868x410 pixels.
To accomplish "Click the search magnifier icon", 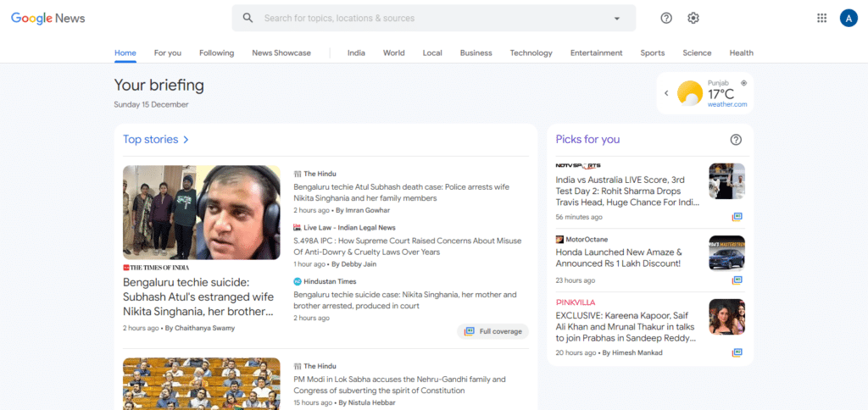I will pos(248,19).
